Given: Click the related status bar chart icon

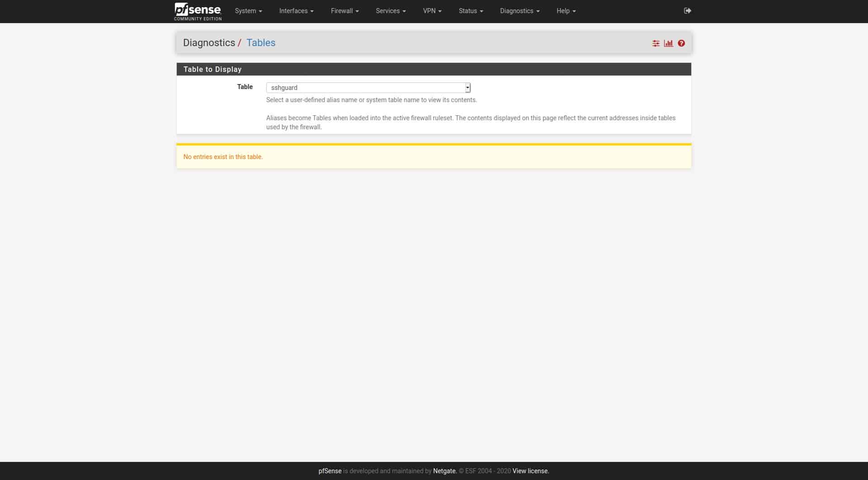Looking at the screenshot, I should click(x=668, y=43).
